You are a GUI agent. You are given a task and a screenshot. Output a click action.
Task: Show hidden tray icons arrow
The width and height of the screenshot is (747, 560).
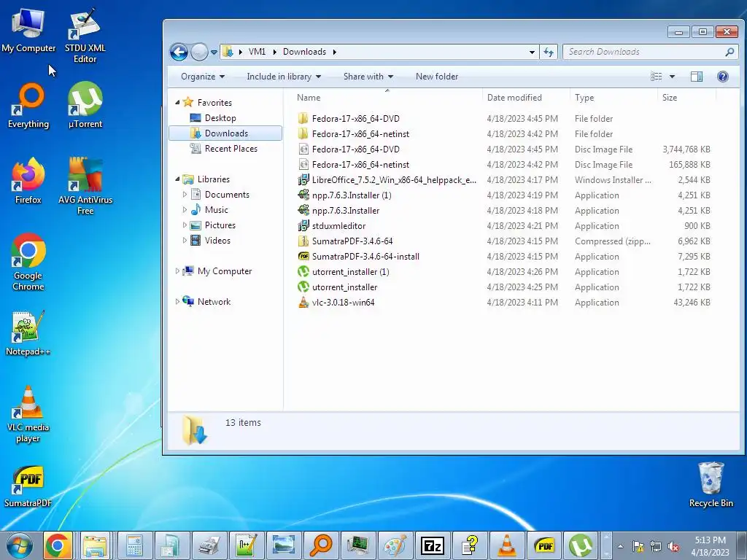[620, 547]
